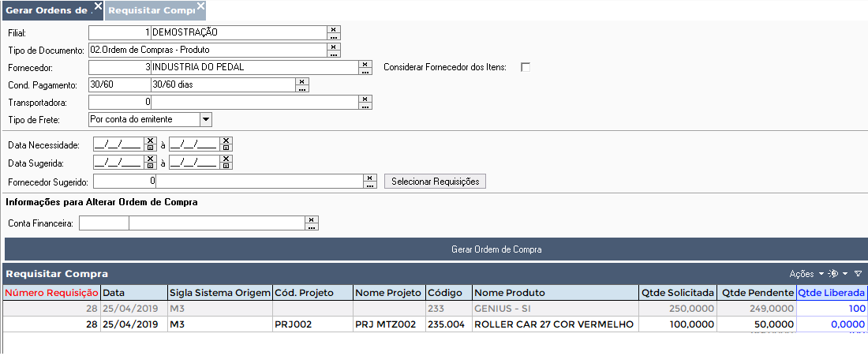The width and height of the screenshot is (868, 356).
Task: Click the Qtde Liberada 100 cell for GENIUS - SI
Action: tap(832, 309)
